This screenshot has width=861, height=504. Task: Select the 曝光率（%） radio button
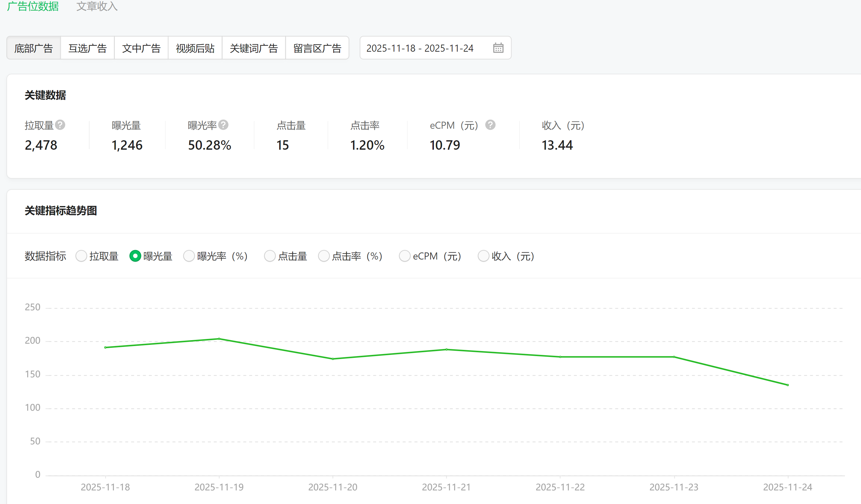(x=189, y=256)
